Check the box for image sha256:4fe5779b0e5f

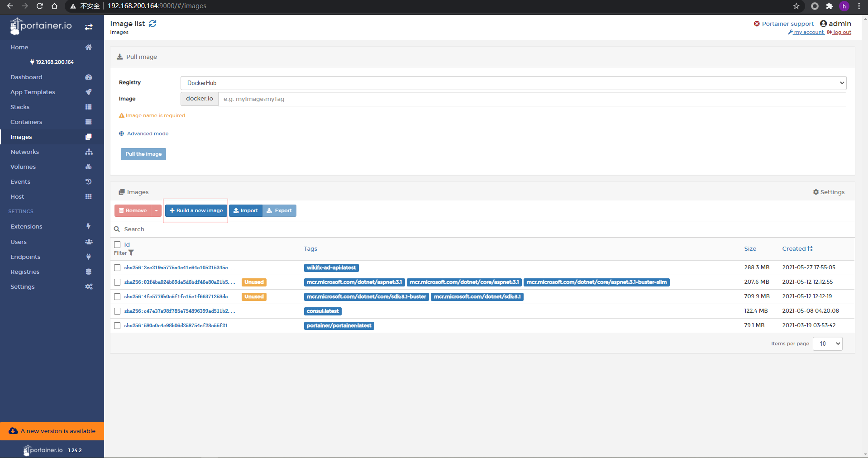coord(117,296)
